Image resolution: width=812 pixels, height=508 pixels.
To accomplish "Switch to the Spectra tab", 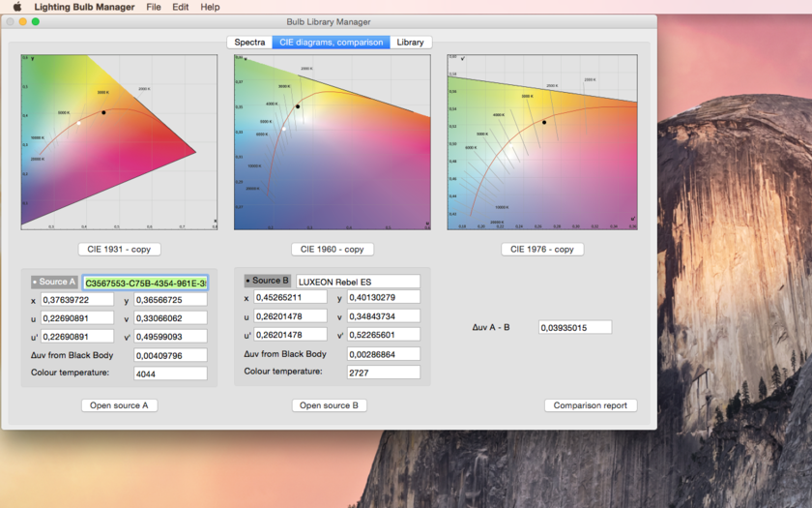I will click(x=249, y=43).
